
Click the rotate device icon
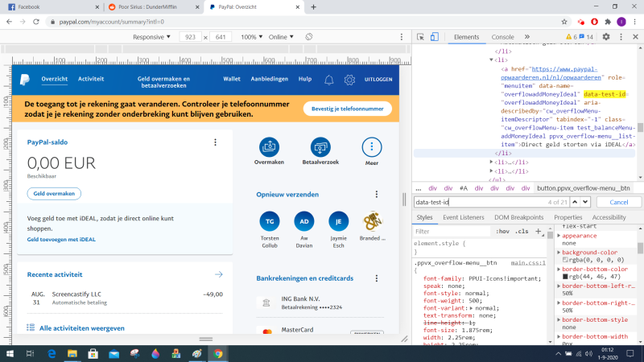pyautogui.click(x=309, y=37)
